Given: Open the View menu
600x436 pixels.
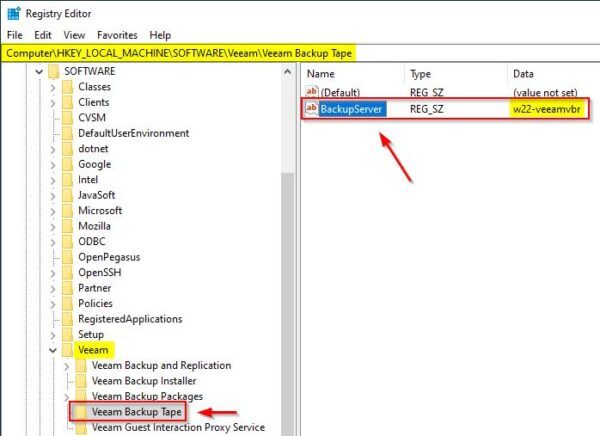Looking at the screenshot, I should coord(74,35).
